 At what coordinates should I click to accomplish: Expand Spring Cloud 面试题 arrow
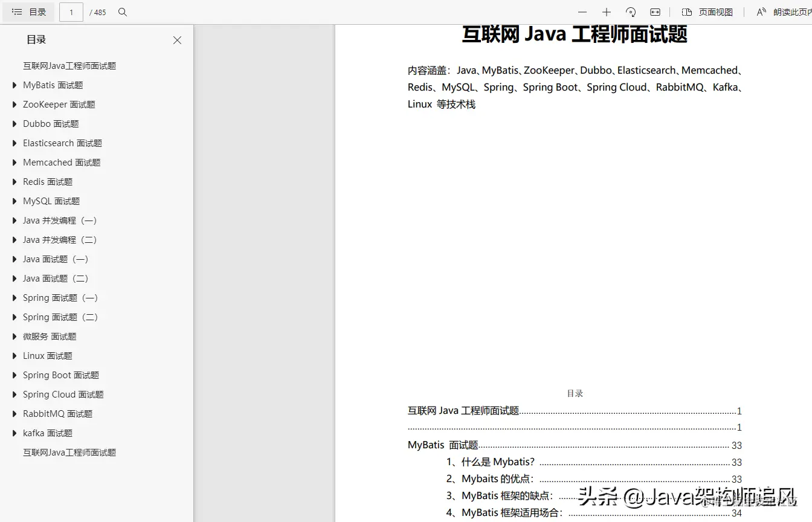point(14,395)
